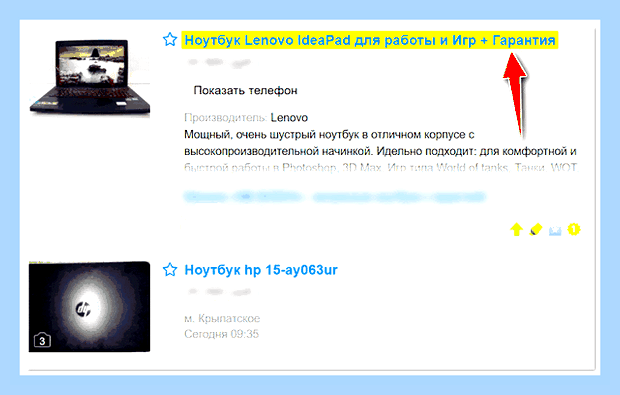Click the Производитель label
This screenshot has height=395, width=620.
226,118
